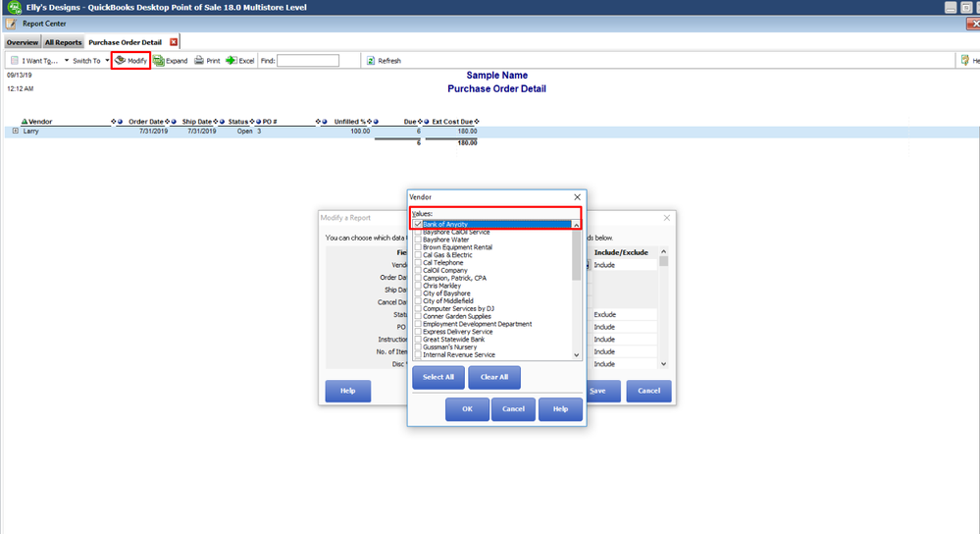Click Select All in Vendor dialog
The image size is (980, 534).
click(438, 377)
